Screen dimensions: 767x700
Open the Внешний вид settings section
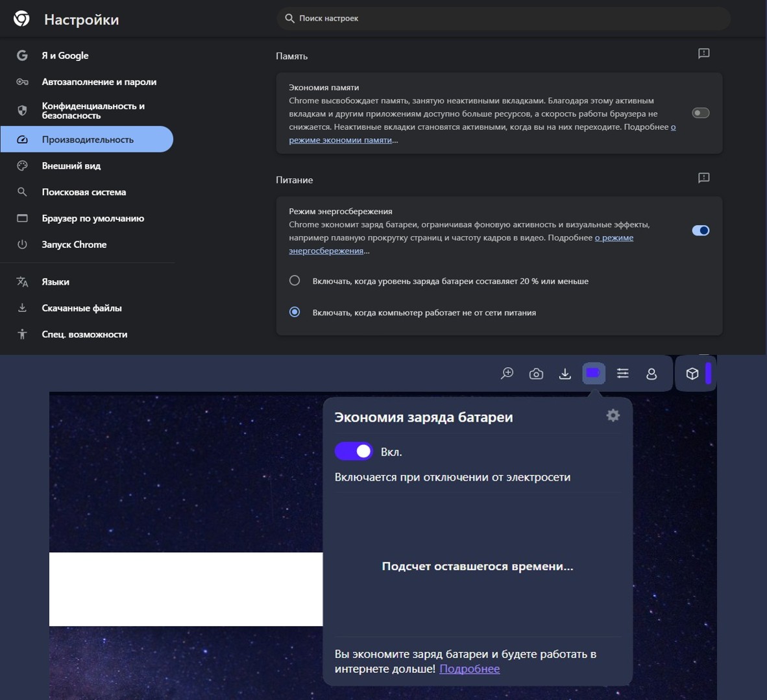[x=71, y=166]
